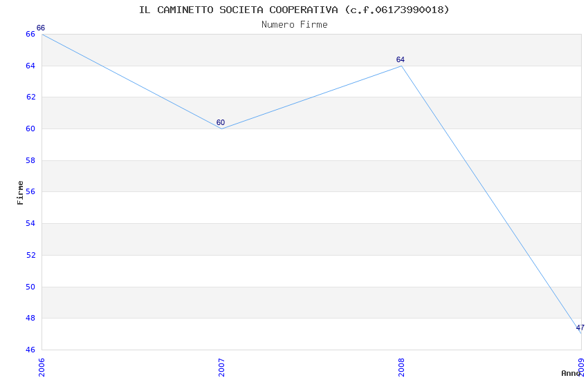Click the chart title IL CAMINETTO SOCIETA COOPERATIVA
588x380 pixels.
[x=294, y=10]
